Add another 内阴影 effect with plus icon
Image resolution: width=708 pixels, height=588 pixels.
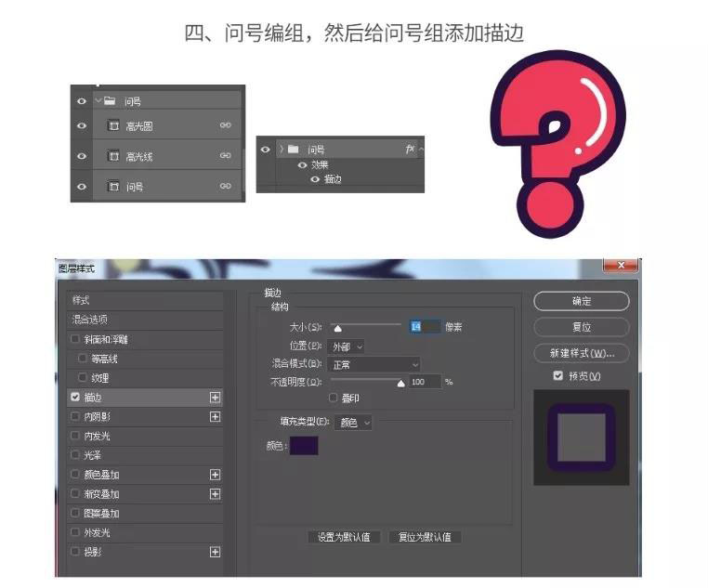point(215,416)
